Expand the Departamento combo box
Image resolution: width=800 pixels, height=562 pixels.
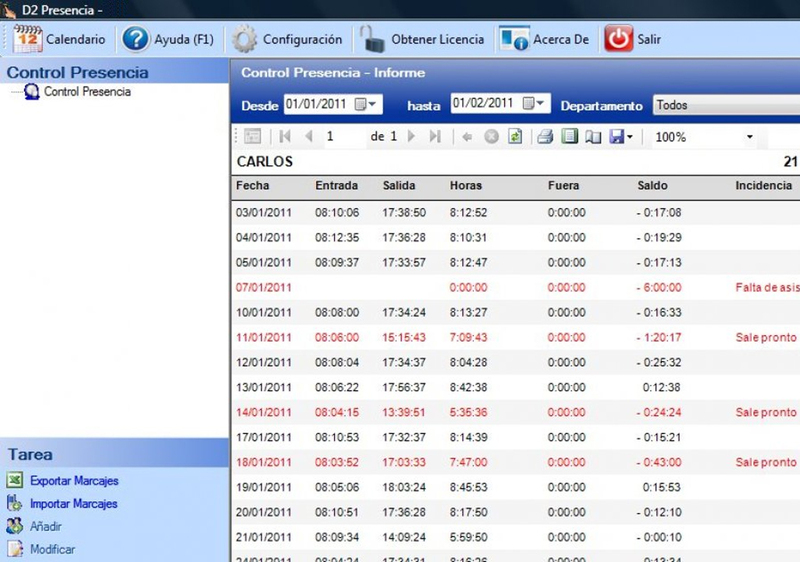tap(725, 105)
